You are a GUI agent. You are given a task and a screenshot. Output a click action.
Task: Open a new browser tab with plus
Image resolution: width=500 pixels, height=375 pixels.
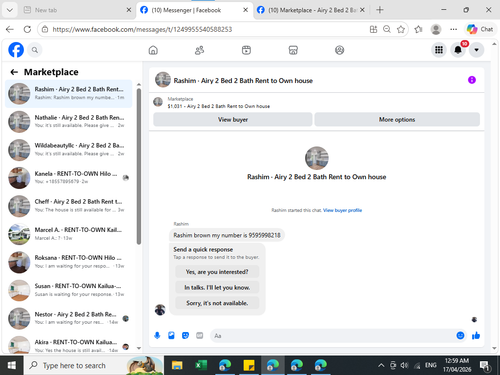(380, 10)
